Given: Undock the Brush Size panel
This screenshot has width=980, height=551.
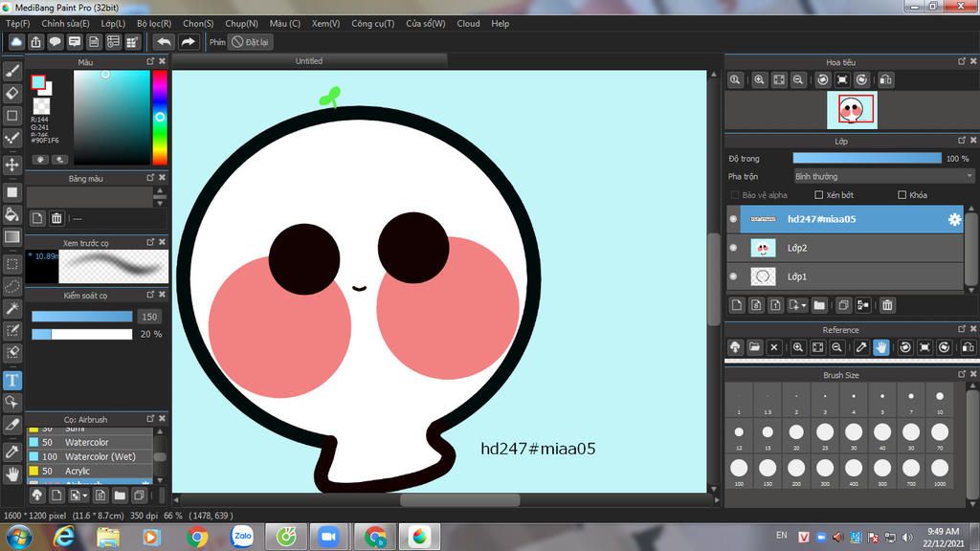Looking at the screenshot, I should coord(961,374).
